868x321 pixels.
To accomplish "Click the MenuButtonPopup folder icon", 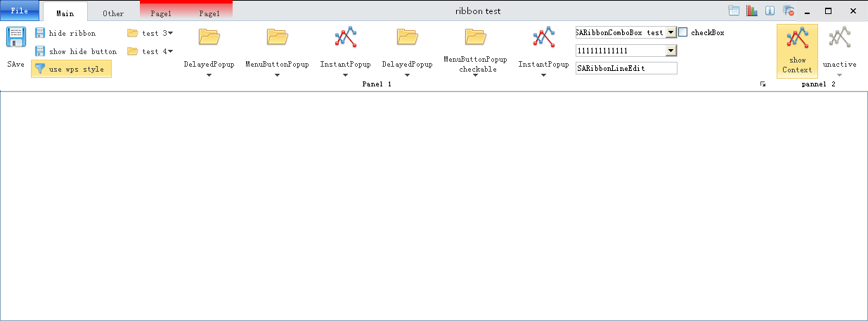I will pos(277,38).
